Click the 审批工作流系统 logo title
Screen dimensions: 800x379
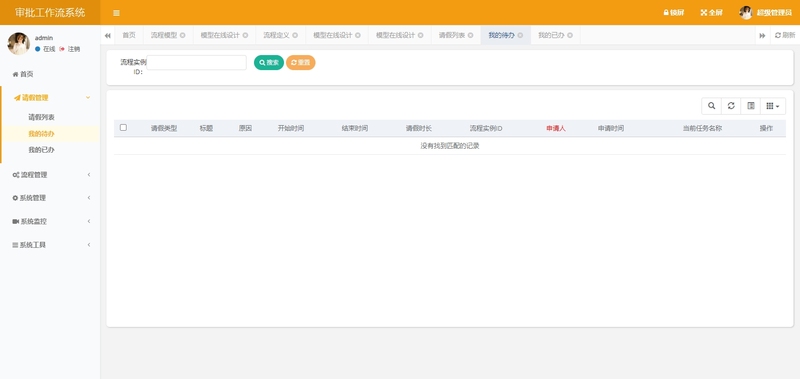click(x=50, y=13)
